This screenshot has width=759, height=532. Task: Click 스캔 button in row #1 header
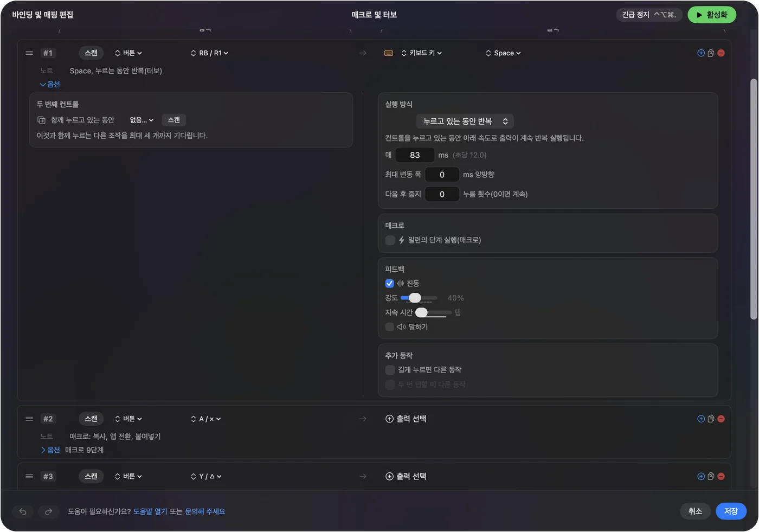[x=91, y=53]
